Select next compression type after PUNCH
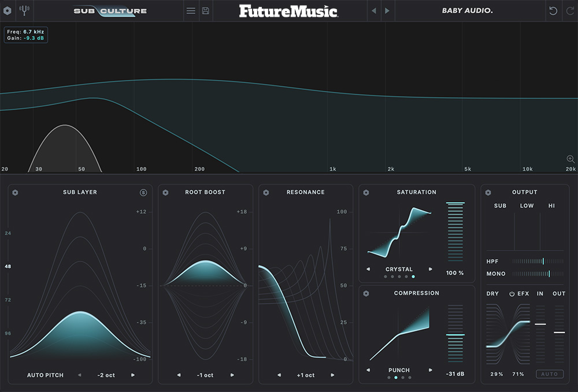 click(x=430, y=370)
